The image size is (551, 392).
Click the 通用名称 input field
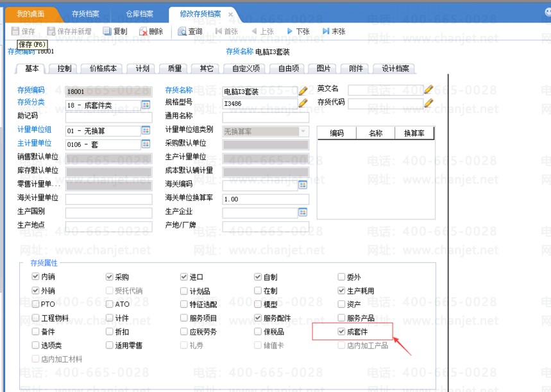266,117
